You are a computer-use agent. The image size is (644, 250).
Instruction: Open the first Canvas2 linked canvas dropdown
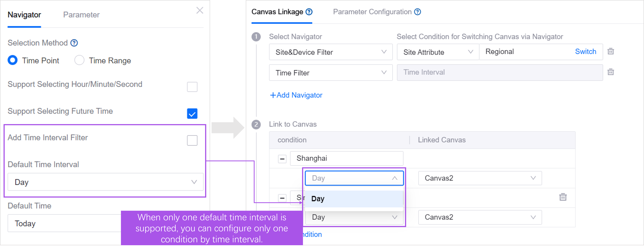pyautogui.click(x=480, y=178)
